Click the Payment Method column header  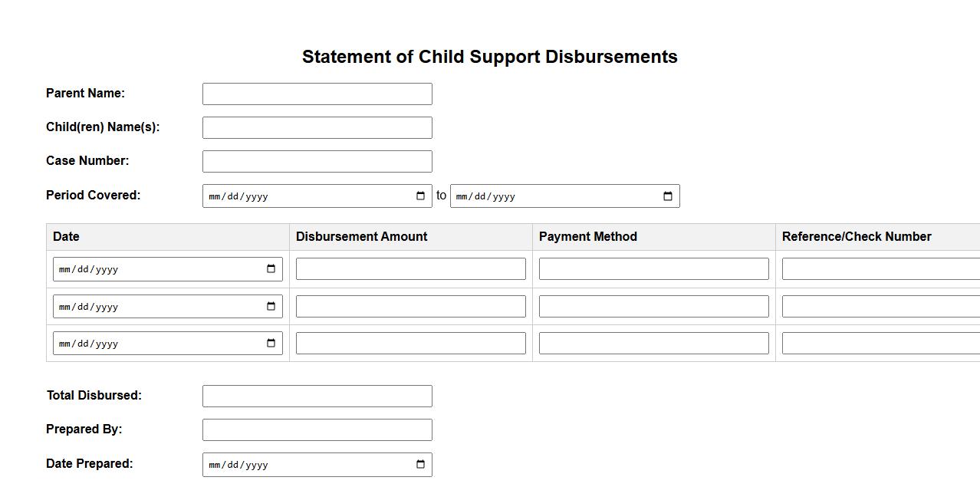tap(588, 237)
